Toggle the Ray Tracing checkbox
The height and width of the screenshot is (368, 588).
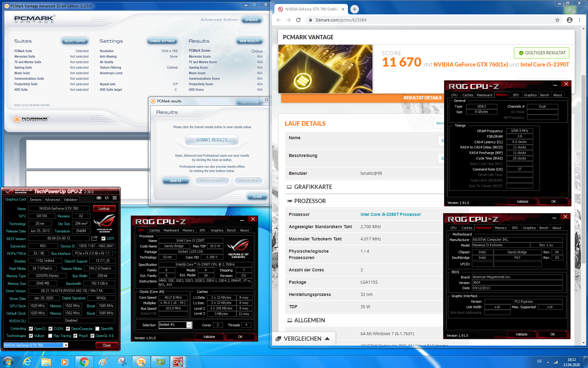(x=50, y=336)
